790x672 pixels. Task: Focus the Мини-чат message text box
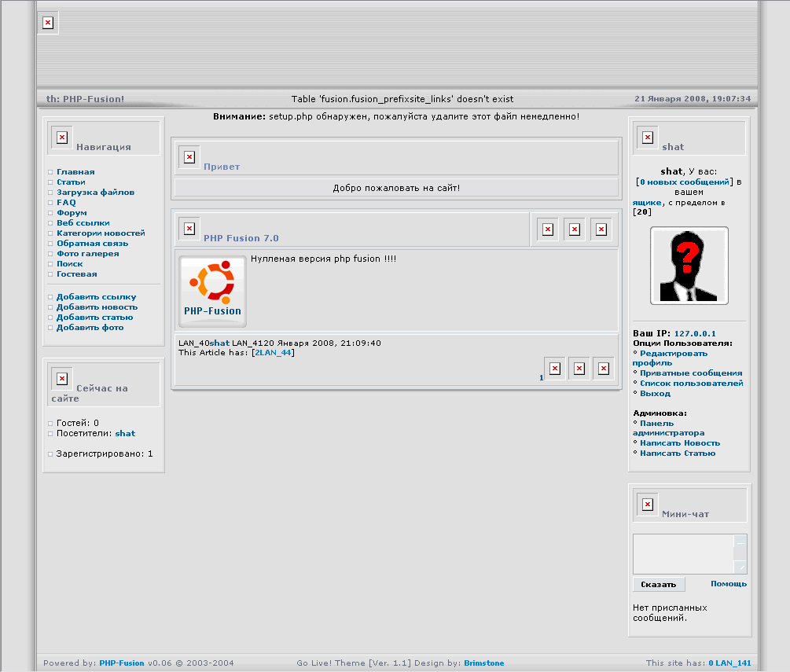(x=684, y=554)
